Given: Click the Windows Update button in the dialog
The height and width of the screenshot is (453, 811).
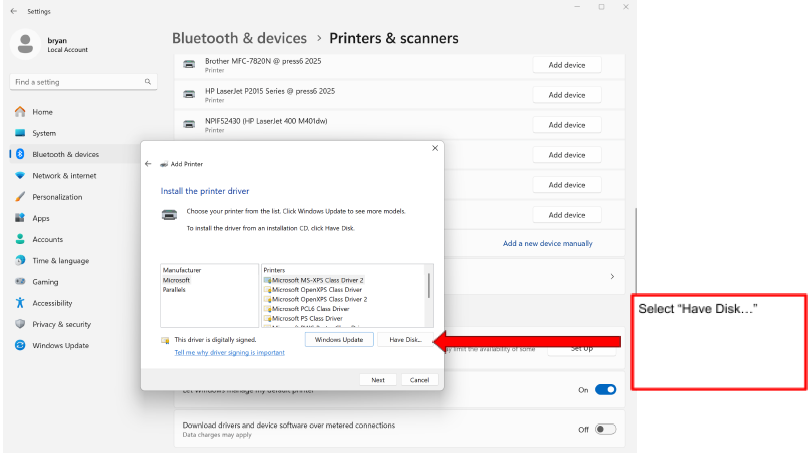Looking at the screenshot, I should tap(339, 340).
